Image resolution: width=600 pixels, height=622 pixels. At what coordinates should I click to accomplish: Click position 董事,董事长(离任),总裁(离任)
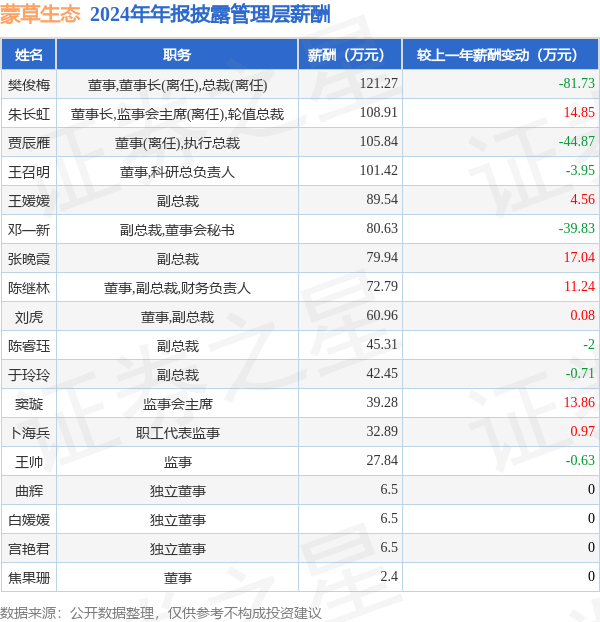pos(177,85)
